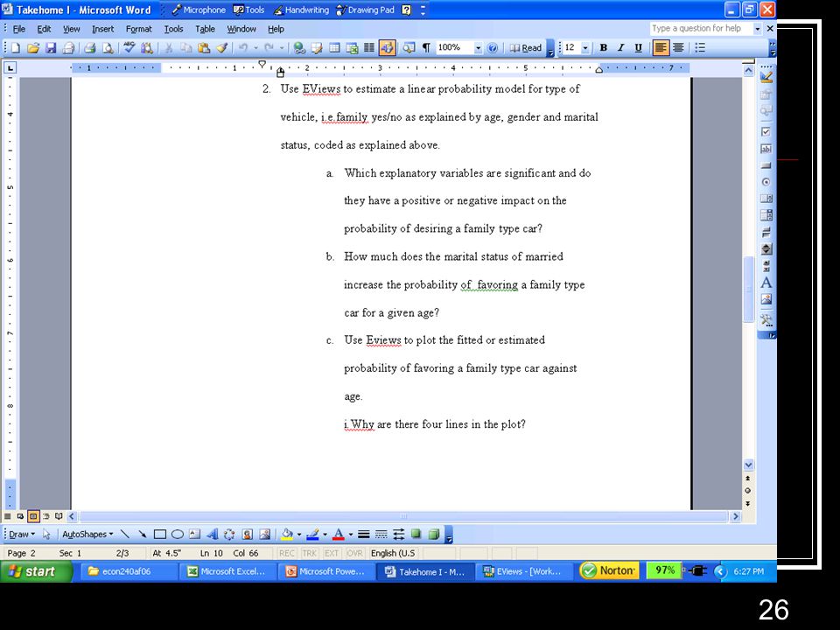Insert a Text Box from Drawing toolbar

[194, 534]
